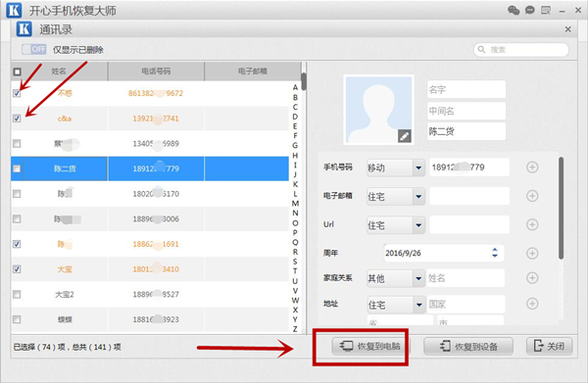The width and height of the screenshot is (588, 383).
Task: Close the 通讯录 panel
Action: (567, 29)
